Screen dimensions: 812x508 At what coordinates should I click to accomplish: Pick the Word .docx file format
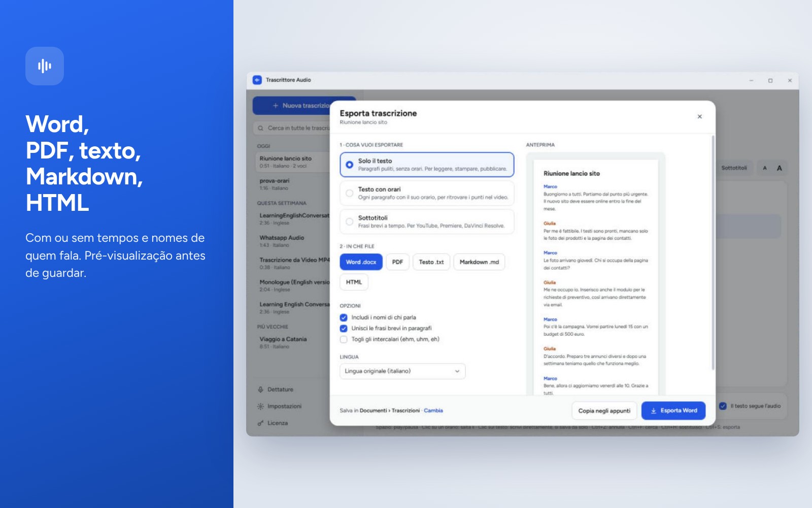361,262
